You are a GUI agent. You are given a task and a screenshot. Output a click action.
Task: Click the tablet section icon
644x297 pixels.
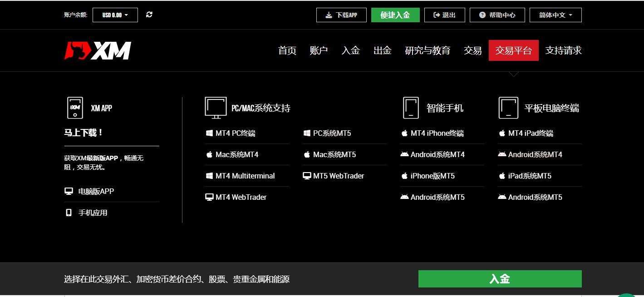[508, 108]
